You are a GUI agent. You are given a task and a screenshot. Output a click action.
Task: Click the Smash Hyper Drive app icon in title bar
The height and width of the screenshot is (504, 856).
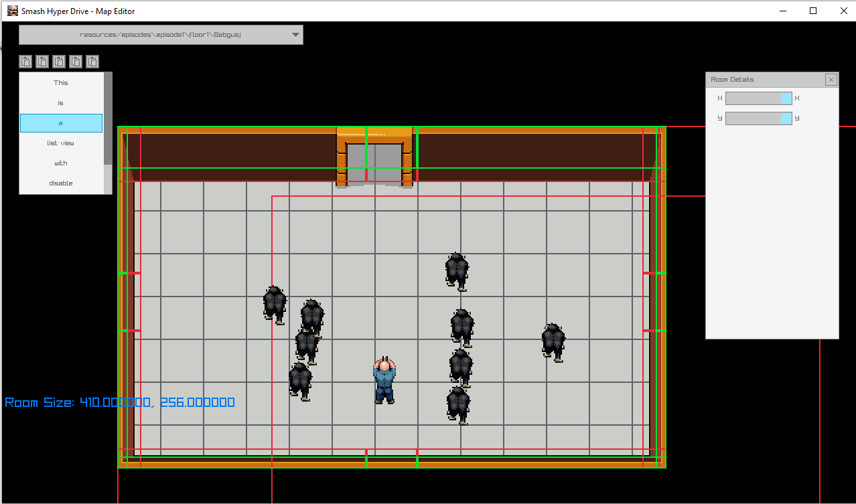[13, 11]
